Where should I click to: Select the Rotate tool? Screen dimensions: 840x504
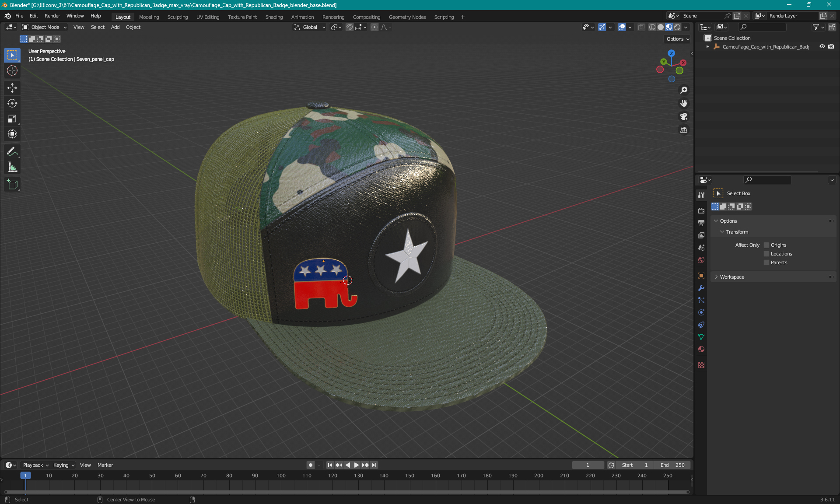pos(12,103)
